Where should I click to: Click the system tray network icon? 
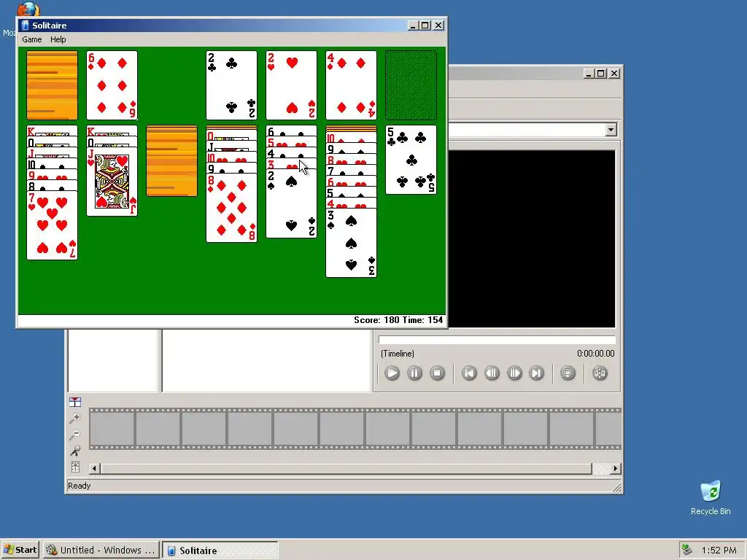pyautogui.click(x=686, y=550)
